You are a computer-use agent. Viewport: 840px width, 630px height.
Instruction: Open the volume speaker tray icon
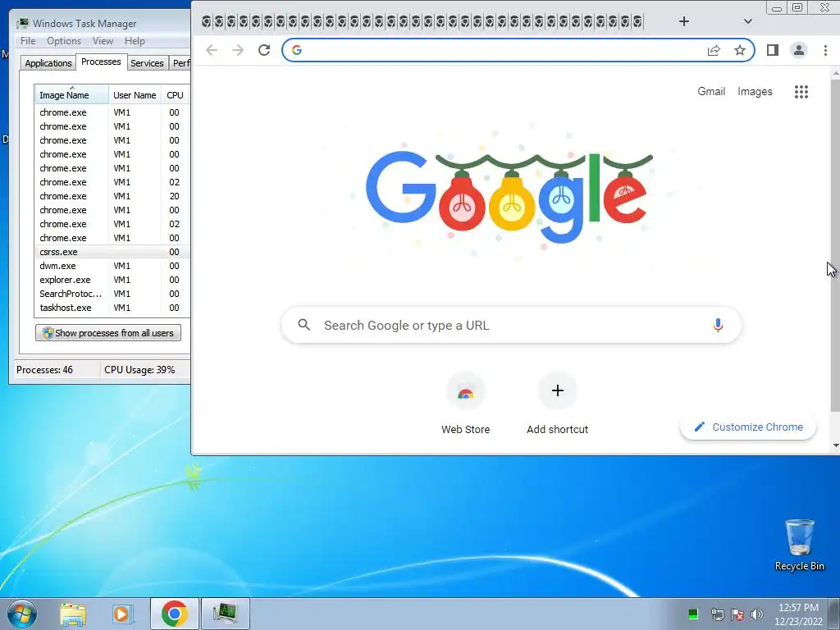pos(757,614)
